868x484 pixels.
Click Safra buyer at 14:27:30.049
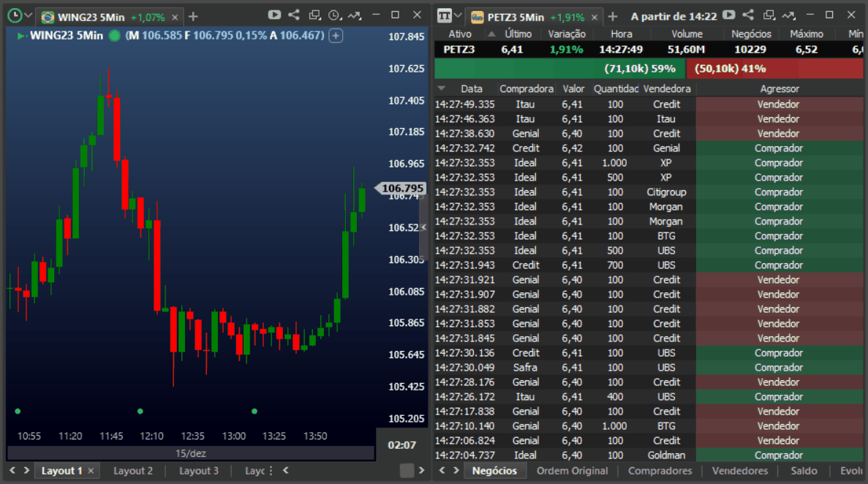pos(525,368)
